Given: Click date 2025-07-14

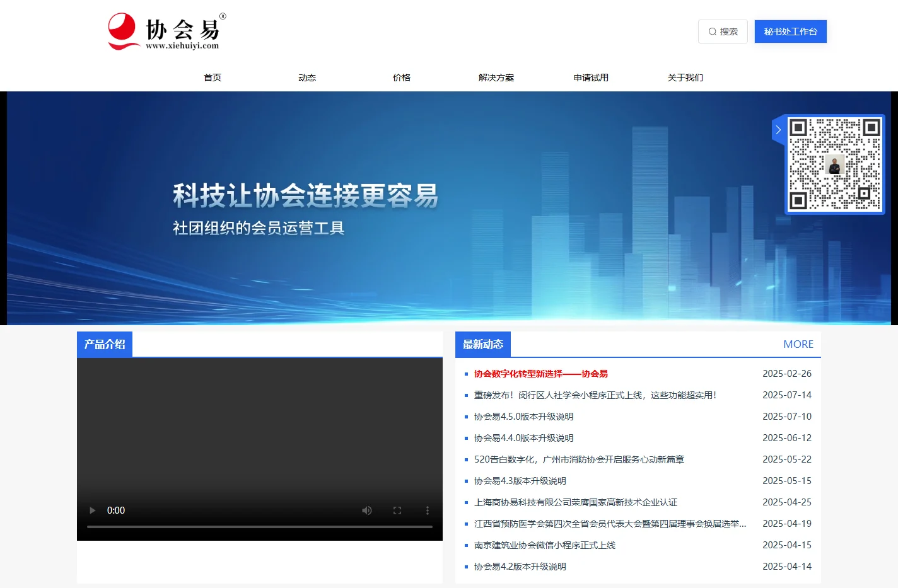Looking at the screenshot, I should [x=787, y=395].
